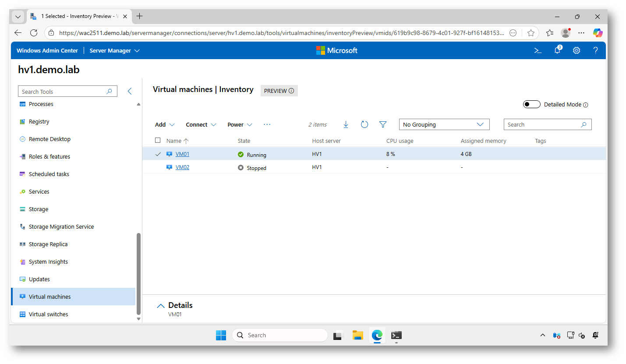Open the PowerShell console icon in header
This screenshot has width=626, height=364.
(x=538, y=50)
